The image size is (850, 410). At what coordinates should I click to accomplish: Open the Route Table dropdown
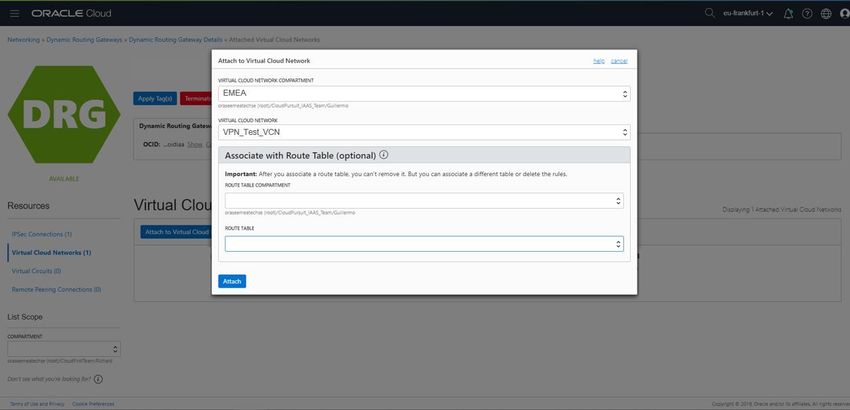click(x=424, y=244)
